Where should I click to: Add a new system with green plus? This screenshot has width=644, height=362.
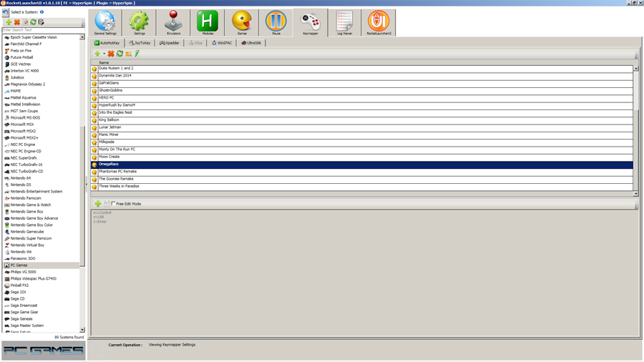coord(9,22)
